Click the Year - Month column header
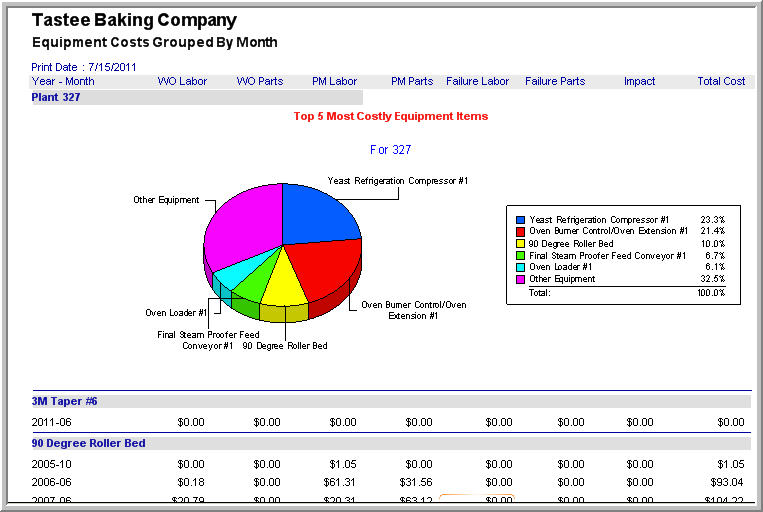This screenshot has height=512, width=763. tap(63, 81)
